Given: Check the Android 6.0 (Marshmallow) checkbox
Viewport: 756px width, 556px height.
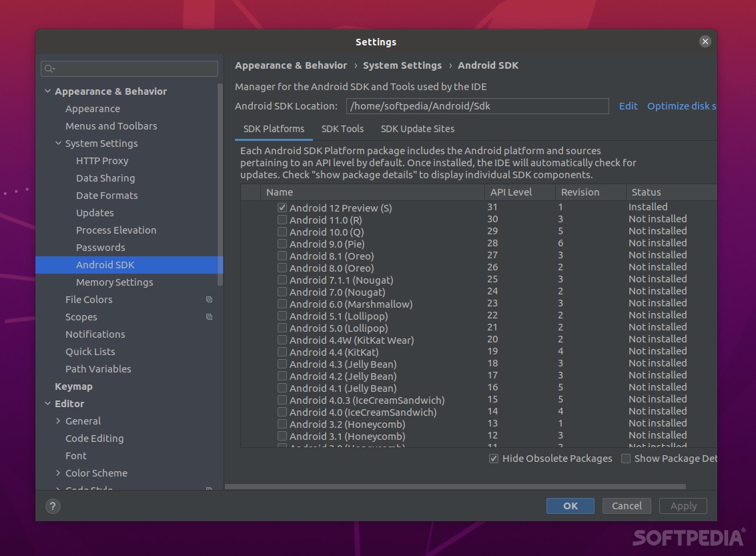Looking at the screenshot, I should point(282,304).
